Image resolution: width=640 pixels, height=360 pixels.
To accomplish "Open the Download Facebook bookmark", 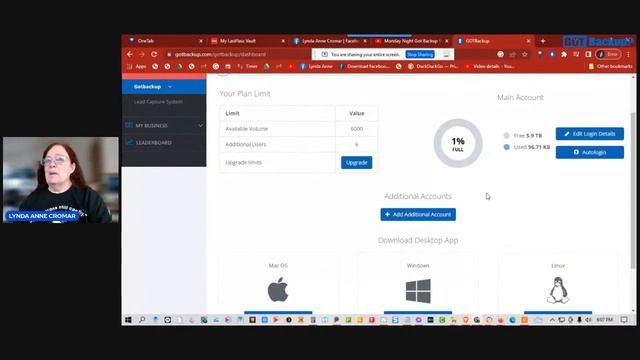I will tap(364, 66).
